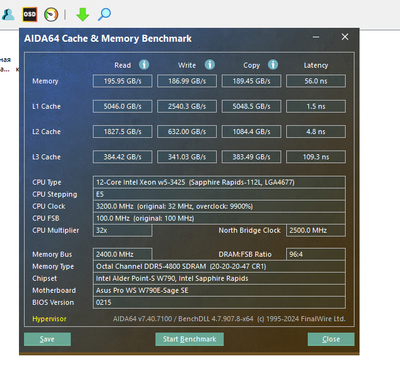Click the Close button at bottom
The height and width of the screenshot is (387, 400).
pyautogui.click(x=331, y=339)
